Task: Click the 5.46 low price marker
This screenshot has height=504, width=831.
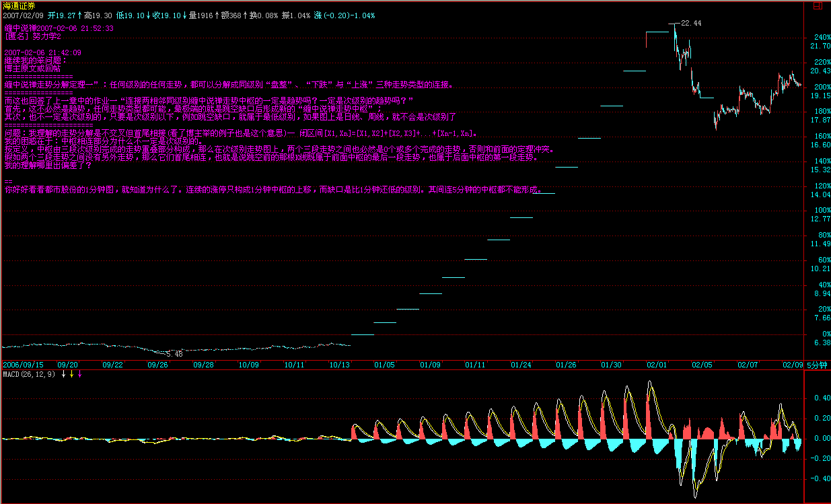Action: (x=174, y=353)
